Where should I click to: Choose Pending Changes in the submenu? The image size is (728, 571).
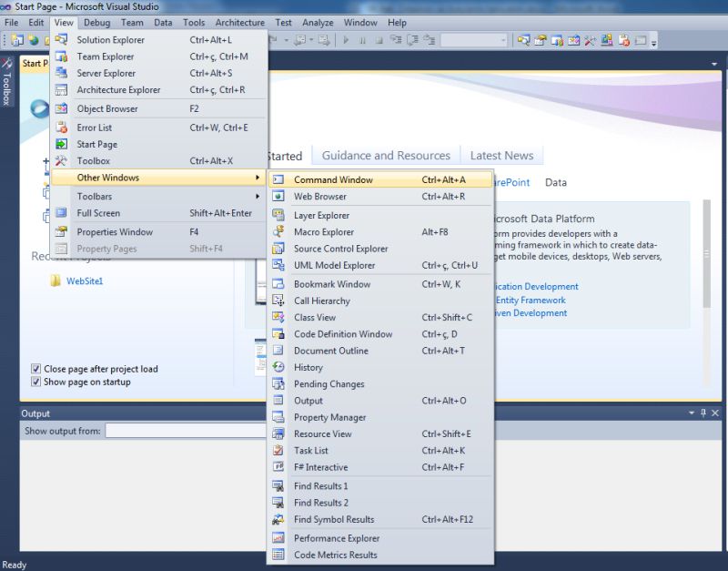pos(380,383)
